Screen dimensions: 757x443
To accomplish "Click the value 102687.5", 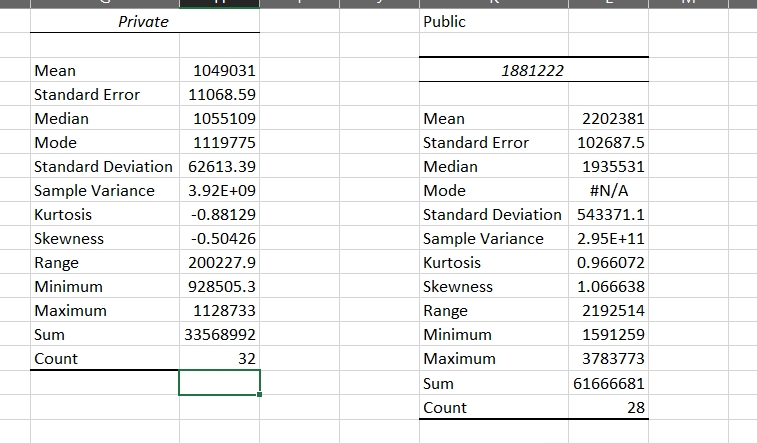I will click(609, 142).
